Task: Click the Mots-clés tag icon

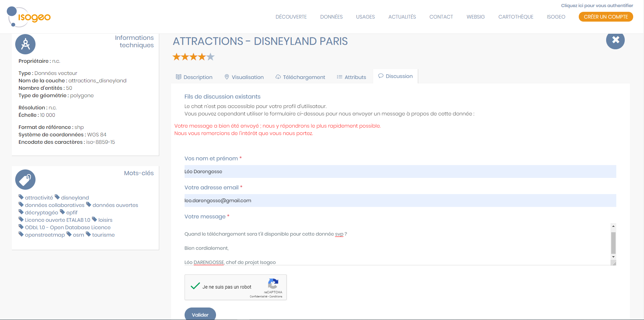Action: point(25,180)
